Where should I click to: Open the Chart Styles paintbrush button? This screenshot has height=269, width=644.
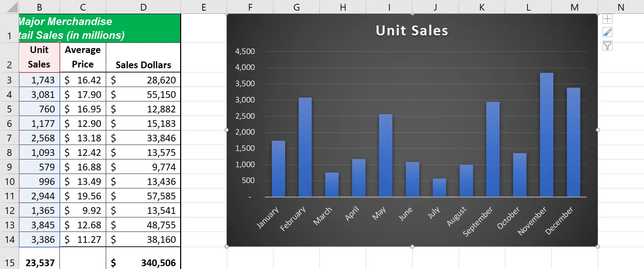[607, 32]
